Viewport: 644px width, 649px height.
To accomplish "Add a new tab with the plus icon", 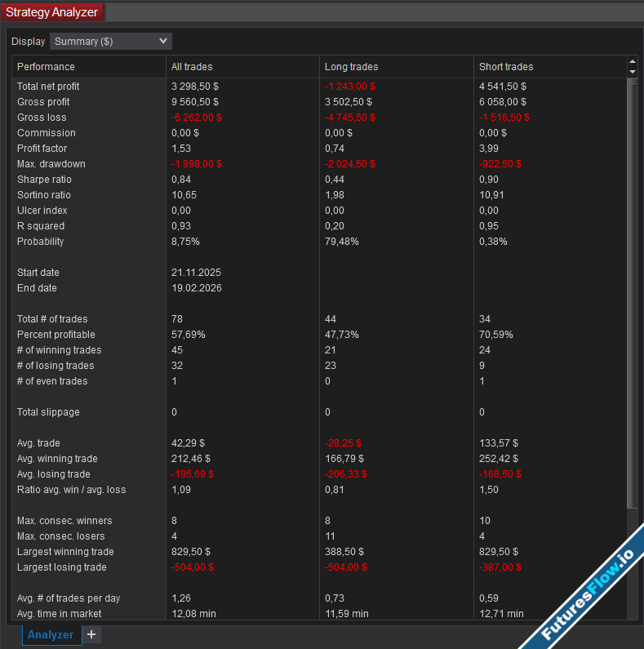I will pos(91,634).
